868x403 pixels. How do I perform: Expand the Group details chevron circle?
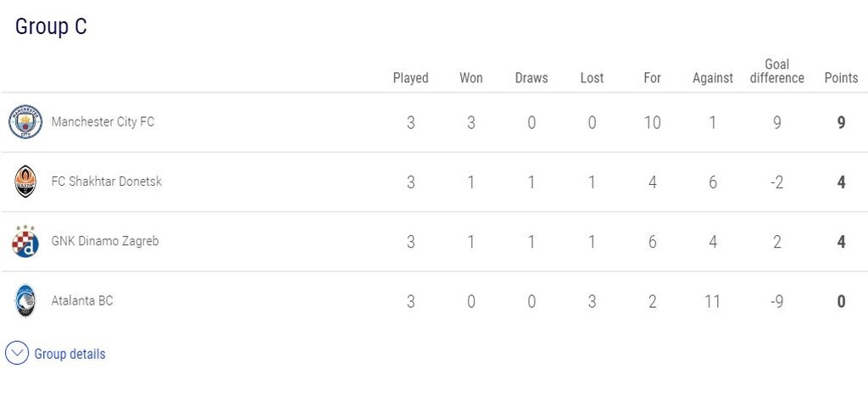(x=17, y=354)
